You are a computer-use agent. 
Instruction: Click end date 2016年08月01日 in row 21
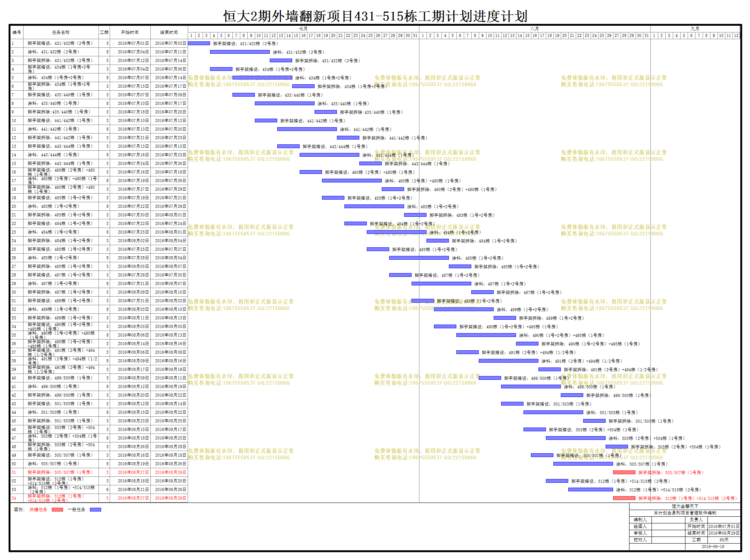point(171,215)
